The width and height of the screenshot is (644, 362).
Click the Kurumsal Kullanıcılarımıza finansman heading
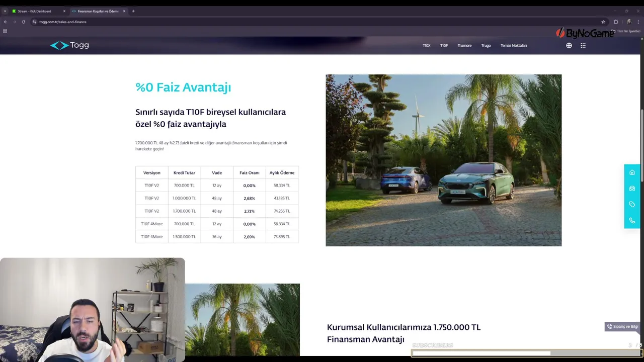tap(404, 333)
